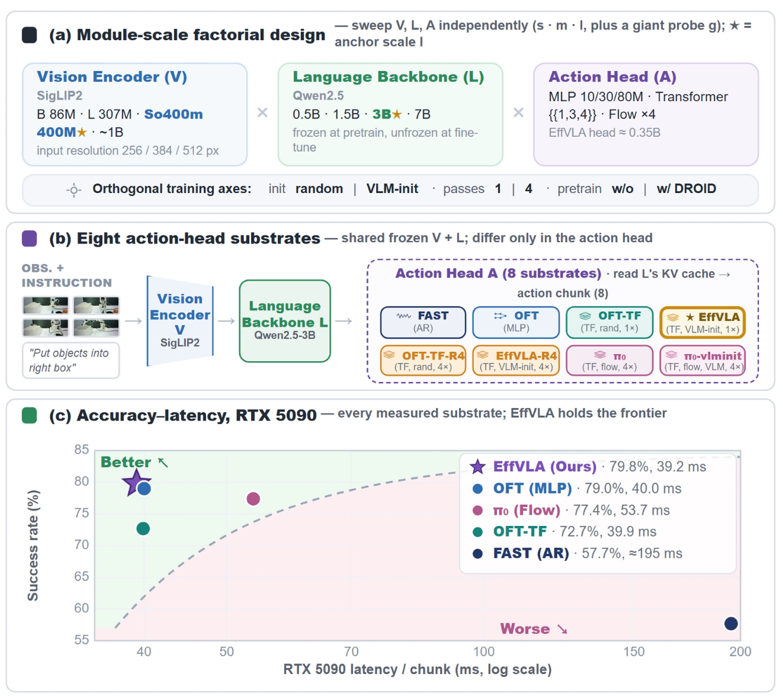Image resolution: width=783 pixels, height=700 pixels.
Task: Click the × between Language Backbone and Action Head cards
Action: [x=518, y=113]
